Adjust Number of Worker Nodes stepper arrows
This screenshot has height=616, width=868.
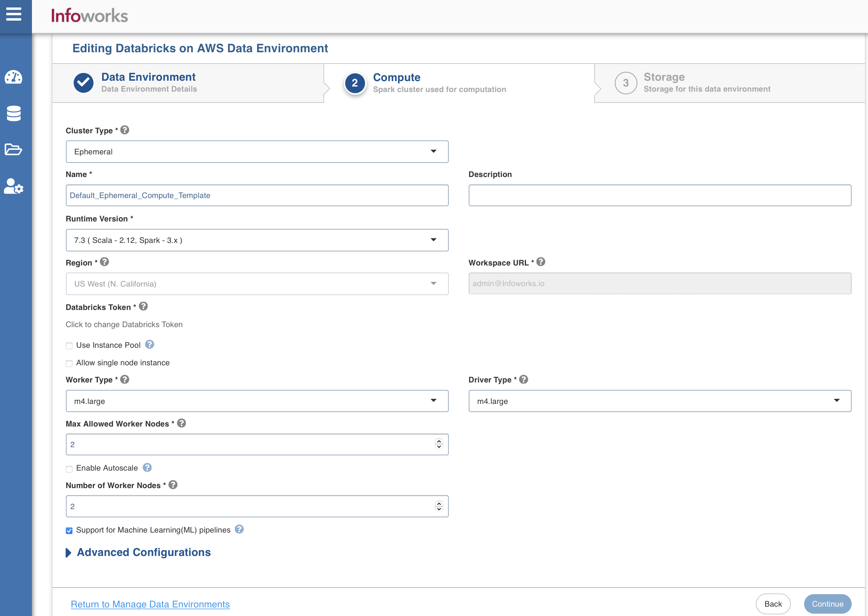[x=439, y=506]
